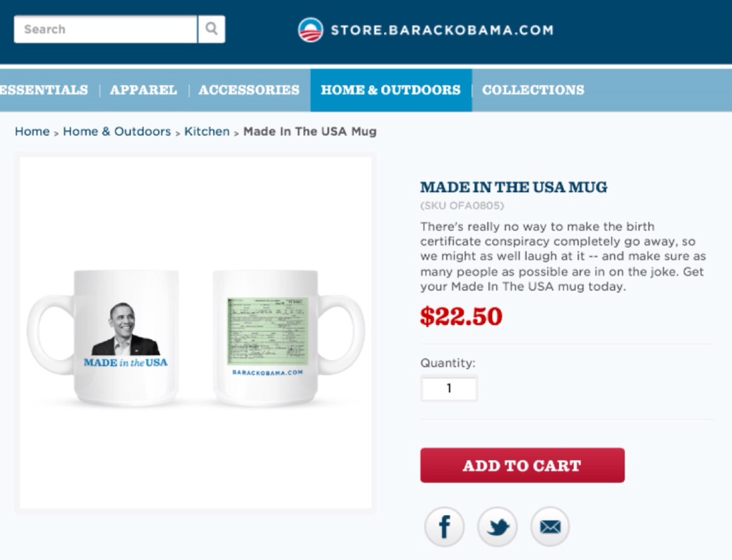Click the mug with Obama portrait
732x560 pixels.
tap(104, 338)
